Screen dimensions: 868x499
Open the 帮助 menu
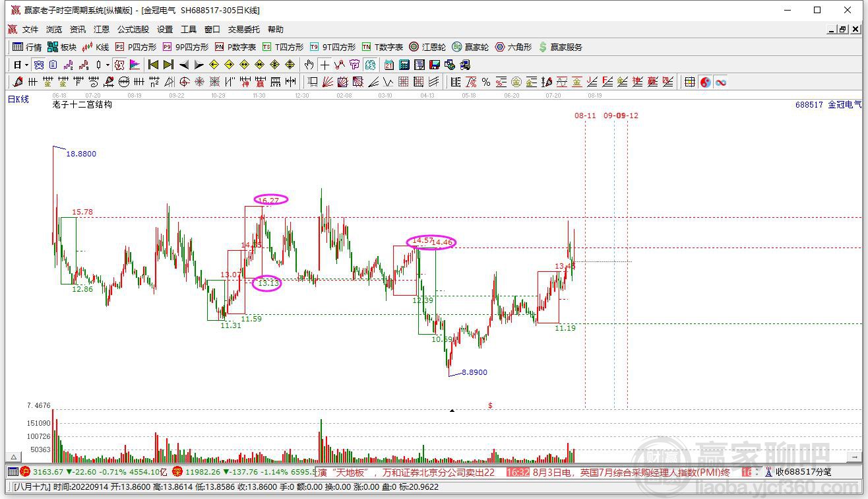[x=276, y=29]
